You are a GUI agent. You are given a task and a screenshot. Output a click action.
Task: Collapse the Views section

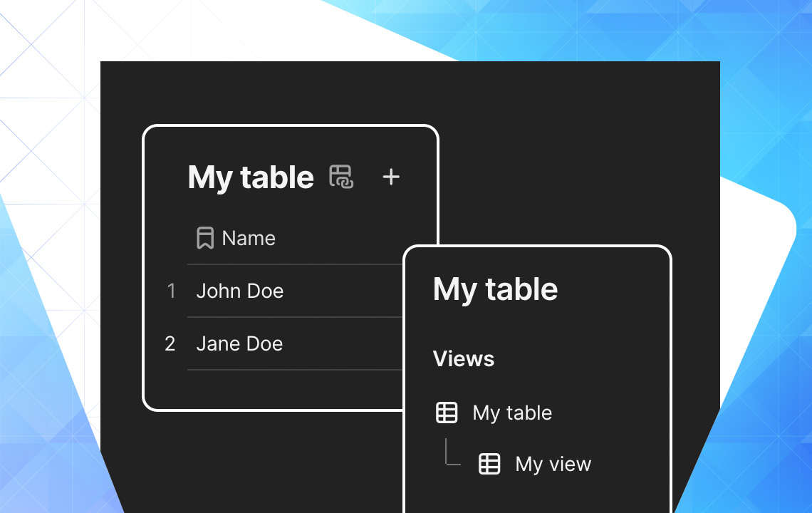tap(463, 358)
